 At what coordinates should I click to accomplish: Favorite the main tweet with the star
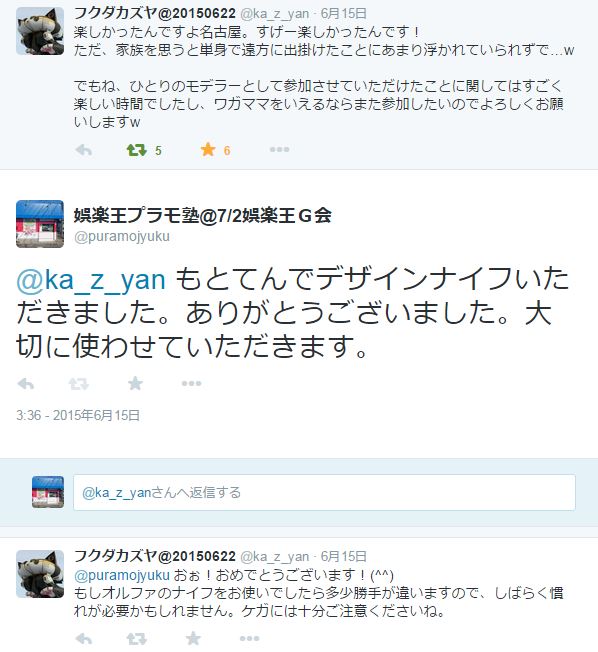(x=135, y=383)
